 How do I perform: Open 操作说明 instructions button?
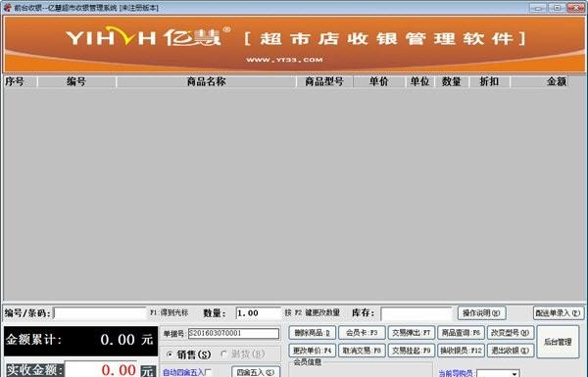coord(481,313)
